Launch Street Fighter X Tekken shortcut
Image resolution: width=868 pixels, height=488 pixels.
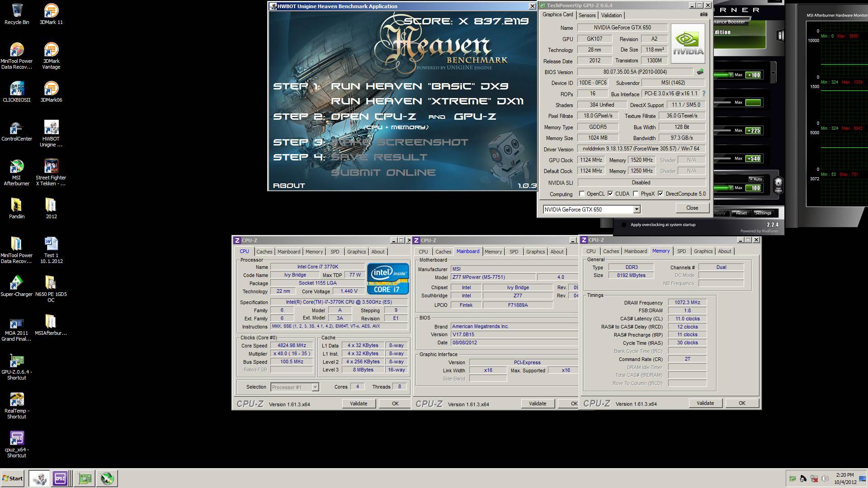point(51,173)
